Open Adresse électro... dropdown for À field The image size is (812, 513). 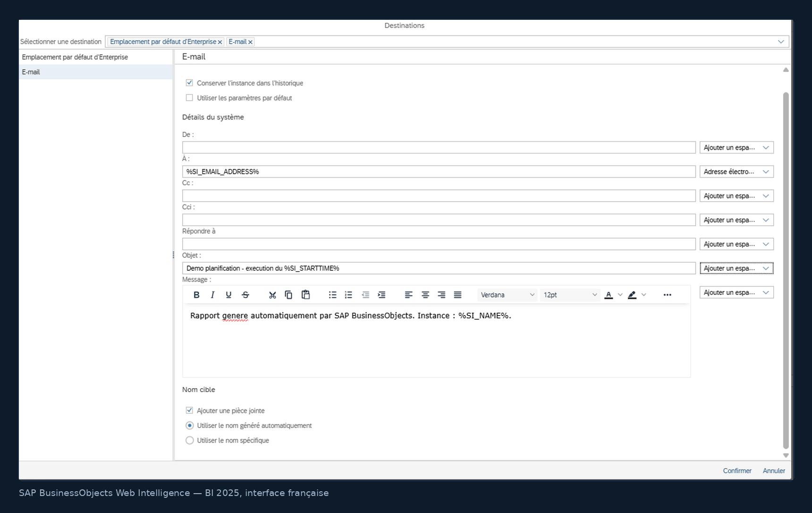click(736, 171)
